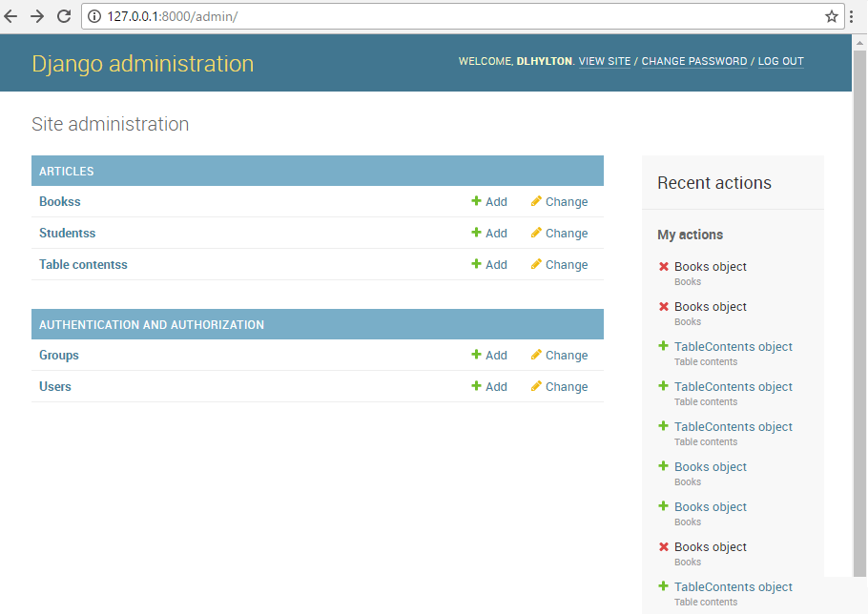Click the bookmark star in the address bar

point(833,15)
